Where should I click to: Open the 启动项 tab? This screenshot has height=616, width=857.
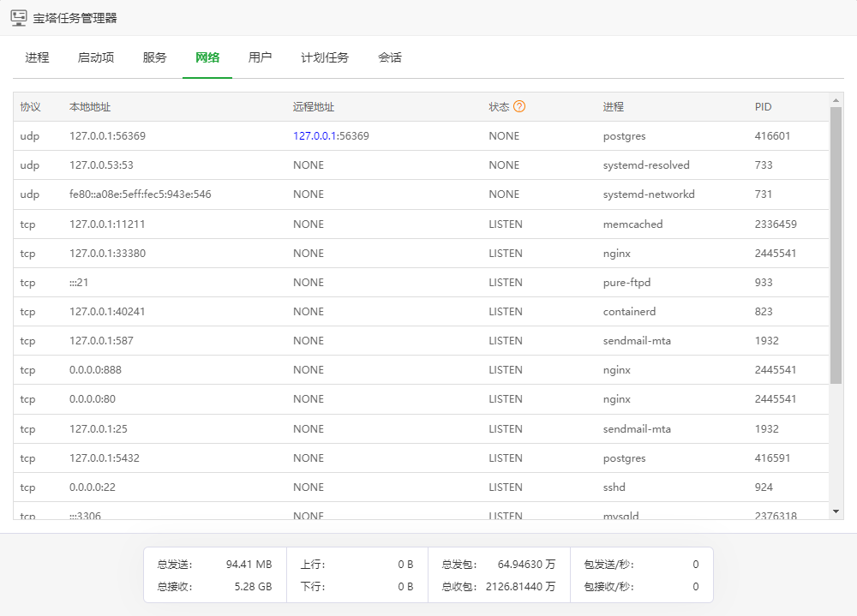96,57
